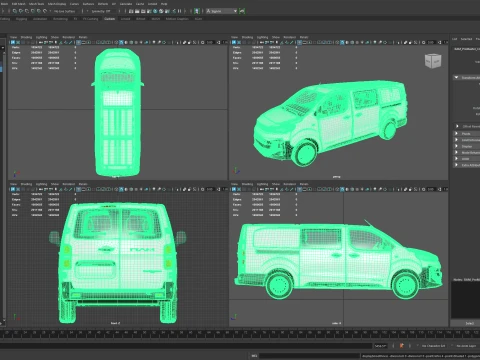This screenshot has width=480, height=360.
Task: Toggle the Auto Key button
Action: (401, 346)
